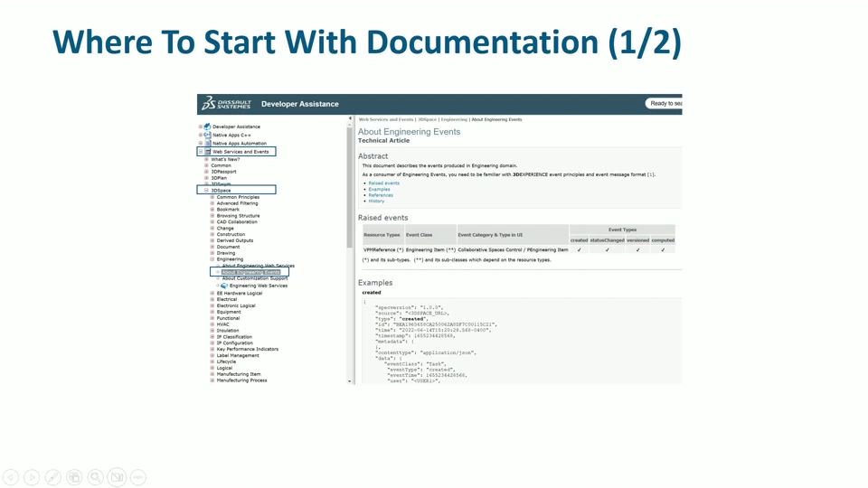The width and height of the screenshot is (868, 488).
Task: Click the Developer Assistance home icon in tree
Action: [208, 127]
